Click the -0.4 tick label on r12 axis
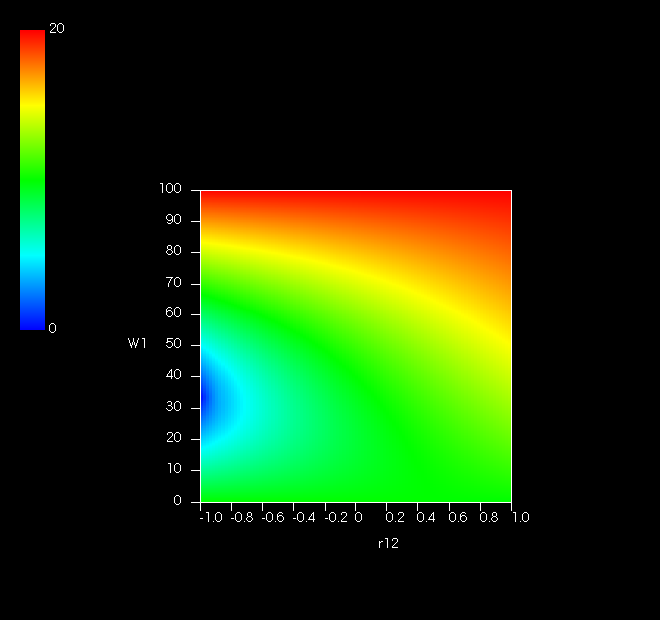This screenshot has width=660, height=620. [304, 517]
